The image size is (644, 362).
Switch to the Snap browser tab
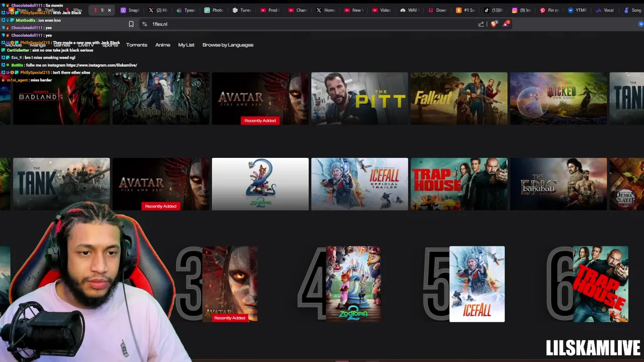[130, 10]
